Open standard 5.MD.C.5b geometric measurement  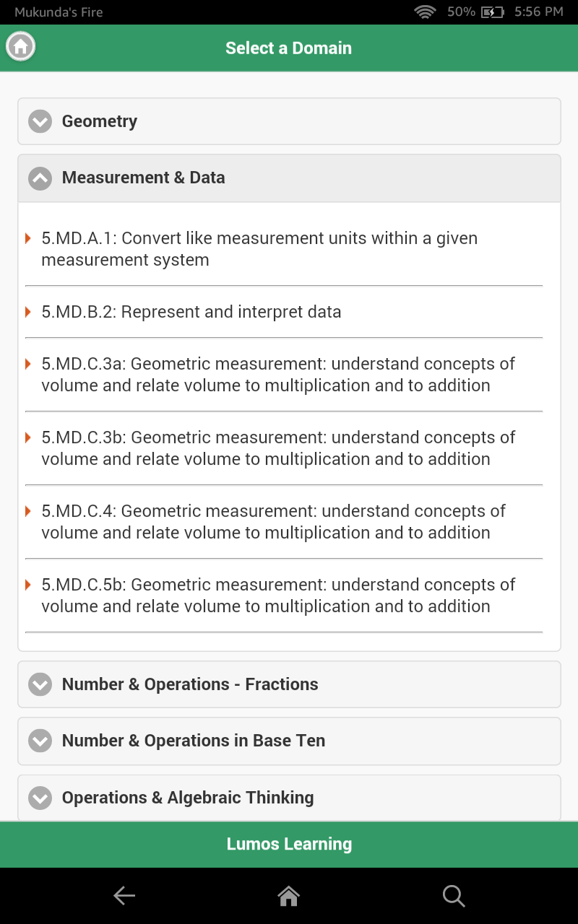coord(278,595)
